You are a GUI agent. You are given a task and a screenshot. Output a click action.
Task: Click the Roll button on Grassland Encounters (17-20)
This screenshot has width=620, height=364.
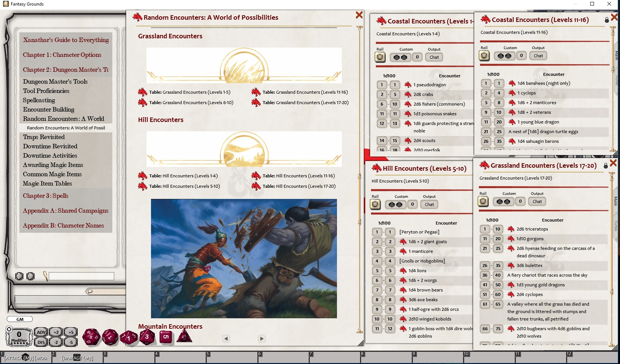[483, 201]
